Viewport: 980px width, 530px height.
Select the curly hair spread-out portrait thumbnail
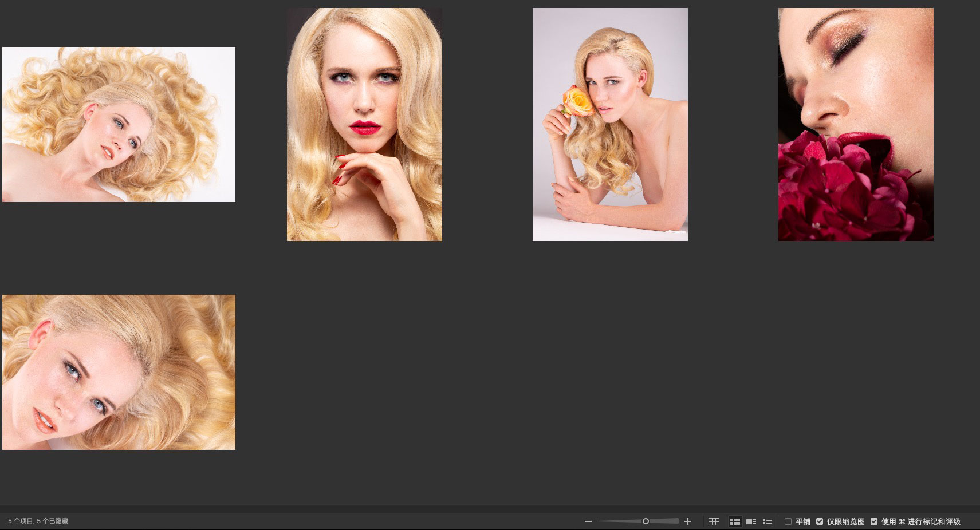click(119, 124)
